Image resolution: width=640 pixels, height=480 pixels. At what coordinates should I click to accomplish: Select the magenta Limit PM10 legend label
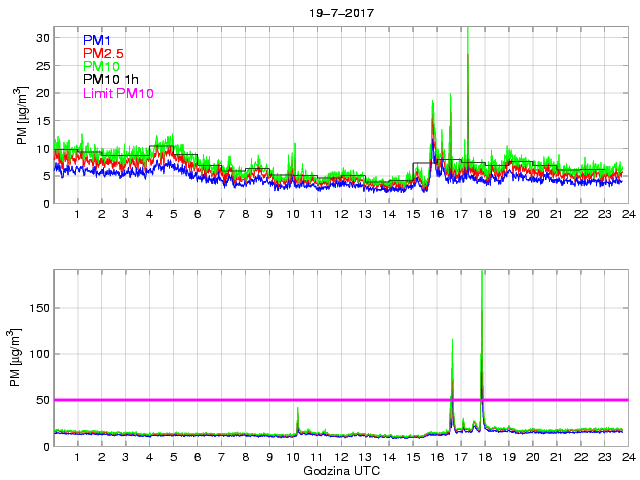coord(118,93)
